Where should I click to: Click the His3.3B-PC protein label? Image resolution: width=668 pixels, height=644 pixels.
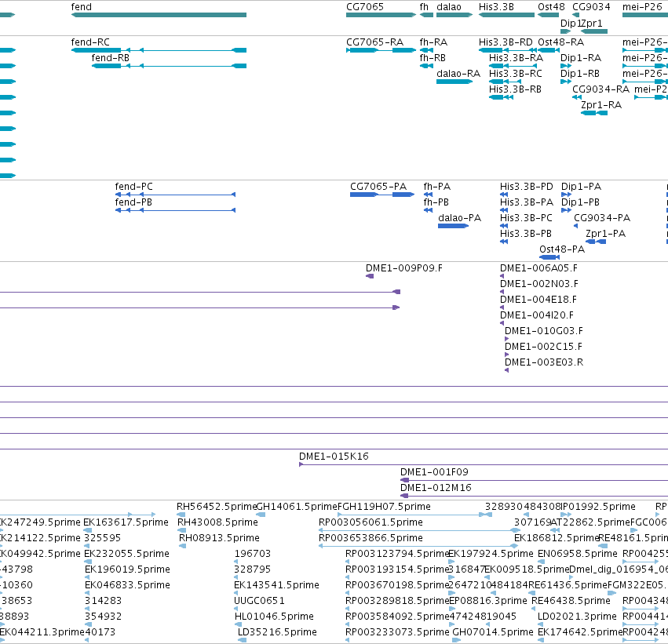[526, 218]
